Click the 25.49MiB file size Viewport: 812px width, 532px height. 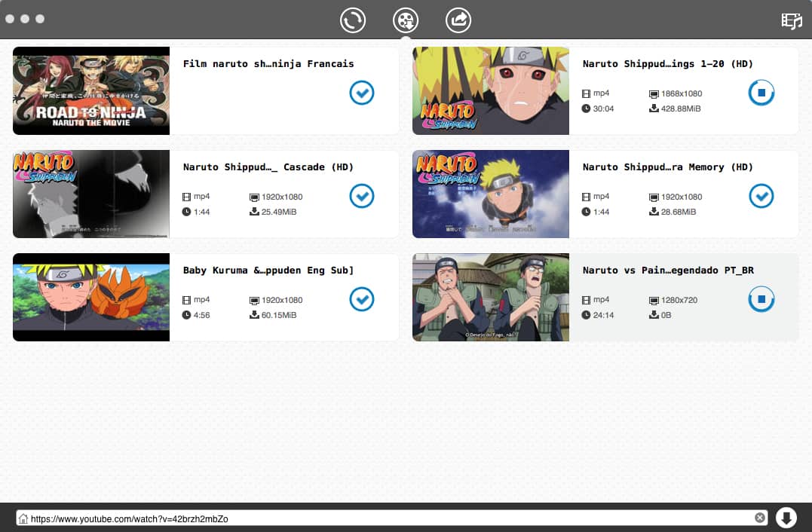[279, 212]
